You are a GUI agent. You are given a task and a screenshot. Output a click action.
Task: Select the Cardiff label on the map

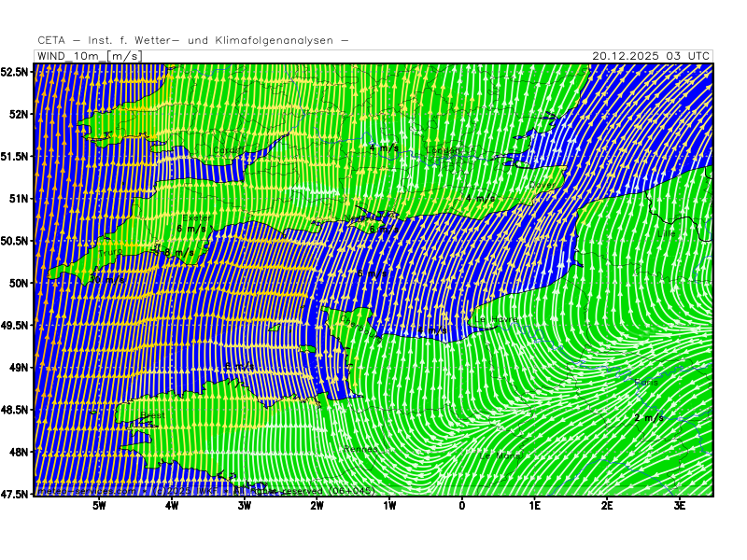[x=226, y=150]
